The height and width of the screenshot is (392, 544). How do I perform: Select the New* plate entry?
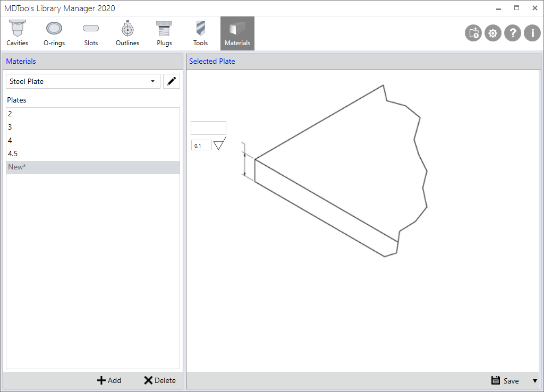tap(93, 167)
